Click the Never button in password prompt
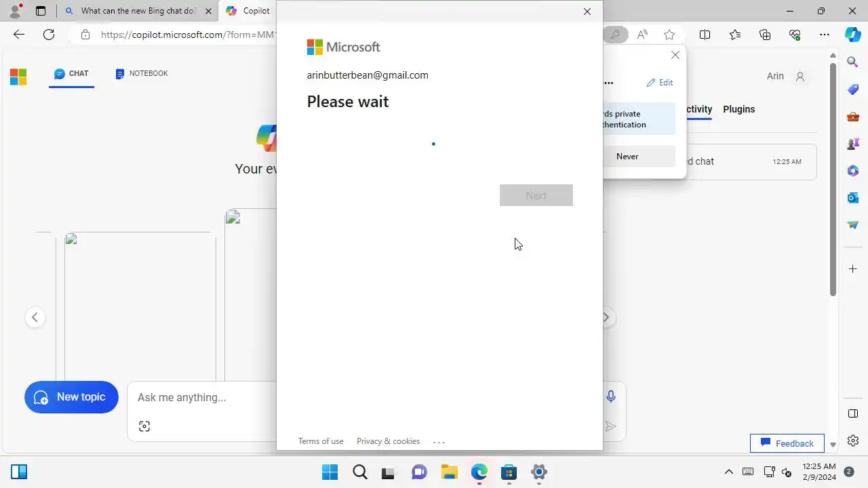This screenshot has width=868, height=488. [x=627, y=157]
